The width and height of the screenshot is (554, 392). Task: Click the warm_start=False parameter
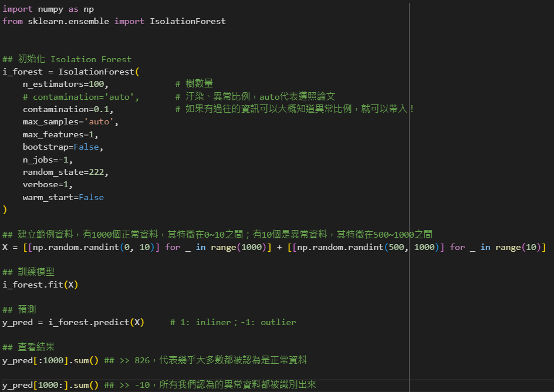[63, 197]
